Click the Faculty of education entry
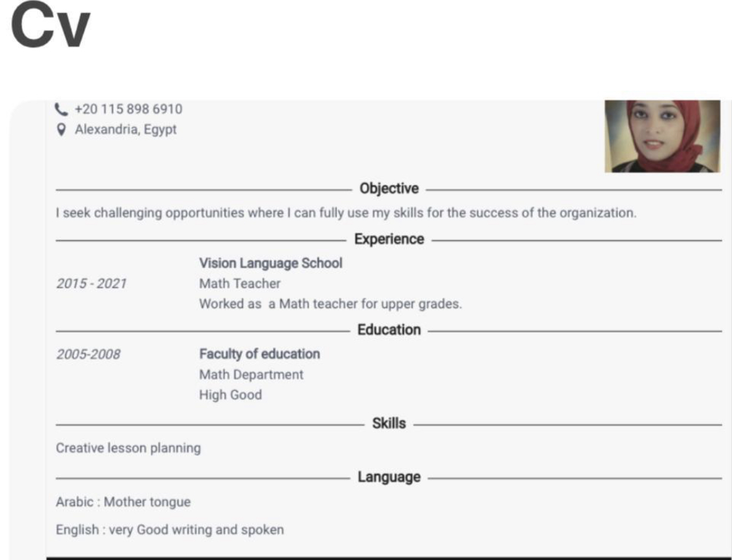Image resolution: width=732 pixels, height=560 pixels. (259, 354)
